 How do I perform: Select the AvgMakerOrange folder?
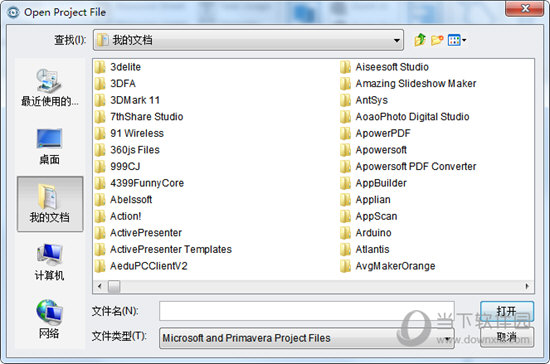[x=388, y=266]
